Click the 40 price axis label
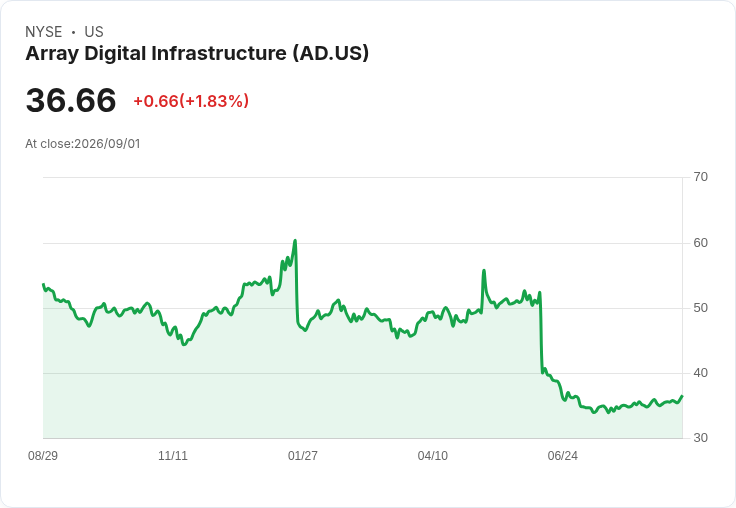The height and width of the screenshot is (508, 736). point(700,373)
